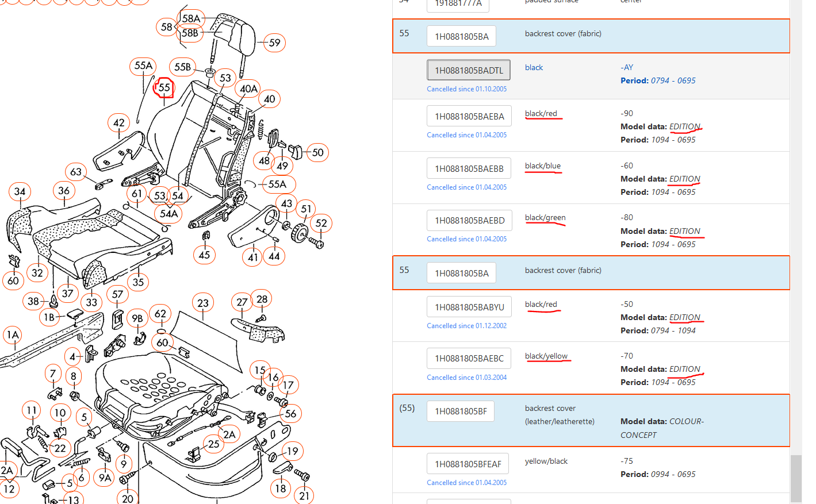Open part 1H0881805BFEAF yellow/black

(x=468, y=464)
